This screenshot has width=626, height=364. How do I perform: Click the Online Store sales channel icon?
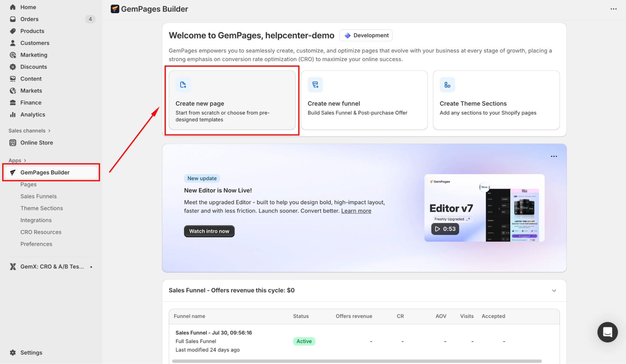coord(13,143)
